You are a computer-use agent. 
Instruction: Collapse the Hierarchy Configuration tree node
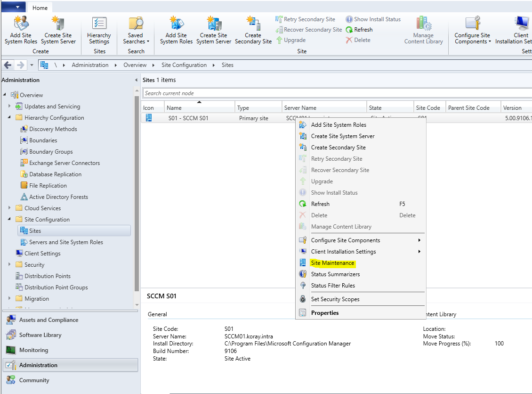10,117
